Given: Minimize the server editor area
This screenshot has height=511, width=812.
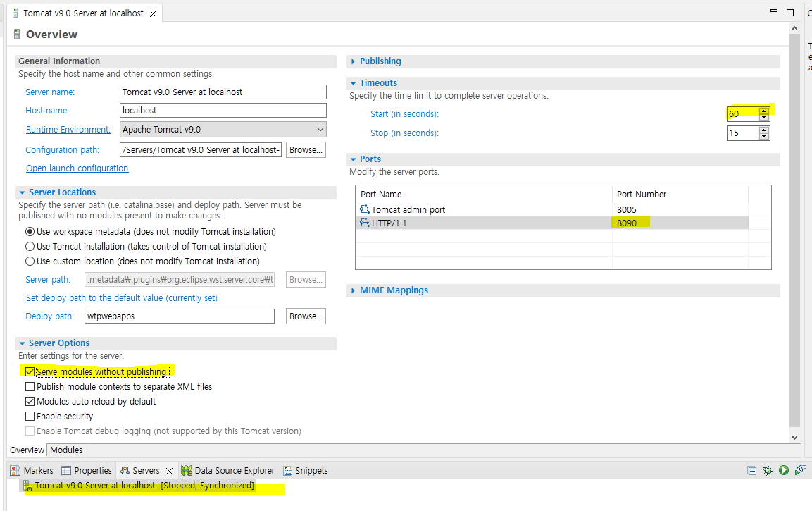Looking at the screenshot, I should [x=774, y=11].
